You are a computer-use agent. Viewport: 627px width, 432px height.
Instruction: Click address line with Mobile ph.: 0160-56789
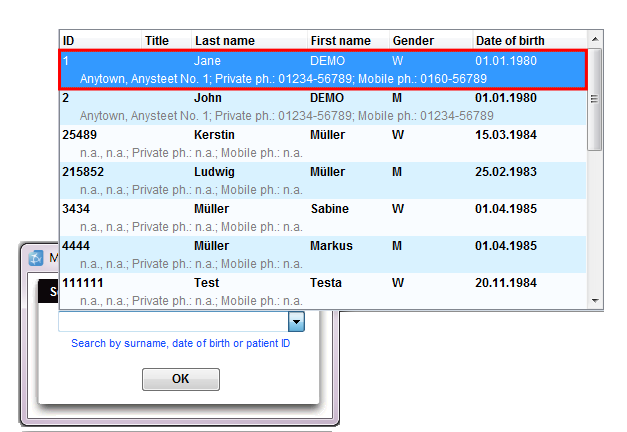pos(283,79)
